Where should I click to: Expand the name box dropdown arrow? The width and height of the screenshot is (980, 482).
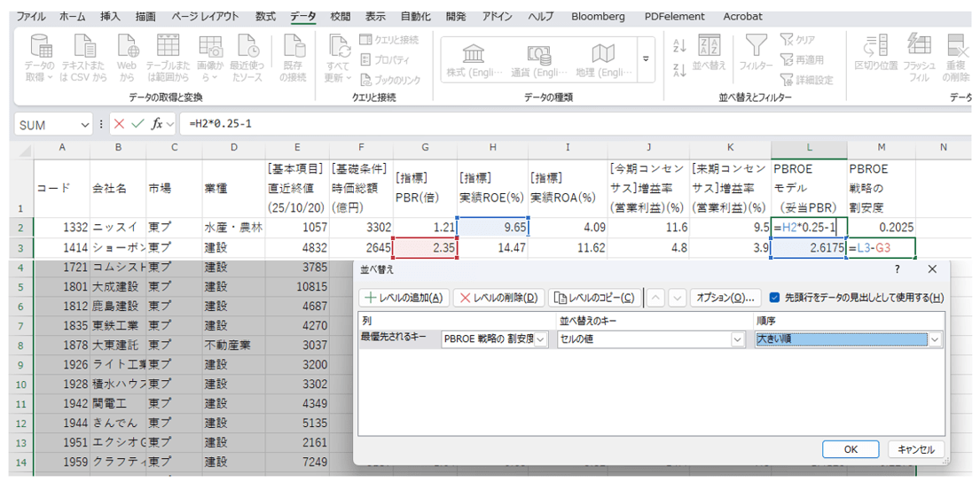click(x=85, y=125)
